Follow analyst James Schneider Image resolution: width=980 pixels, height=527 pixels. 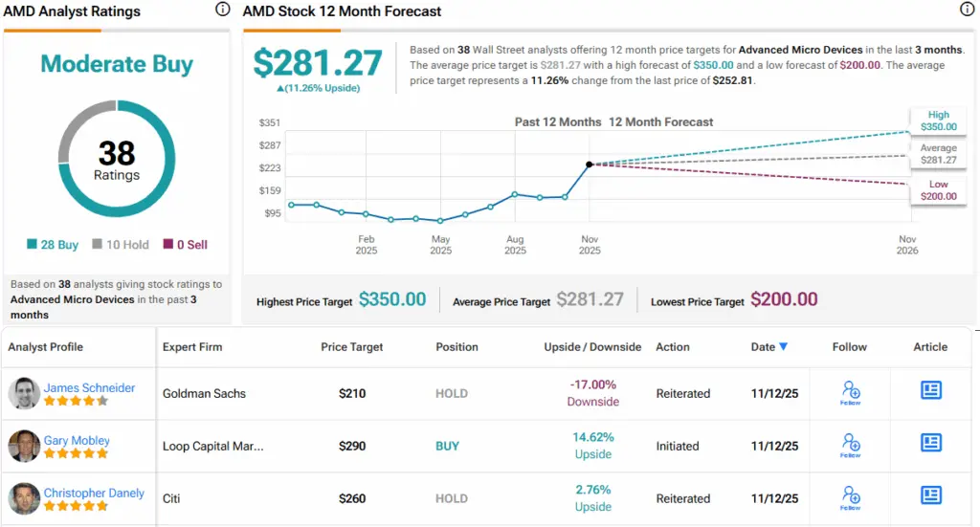click(850, 391)
